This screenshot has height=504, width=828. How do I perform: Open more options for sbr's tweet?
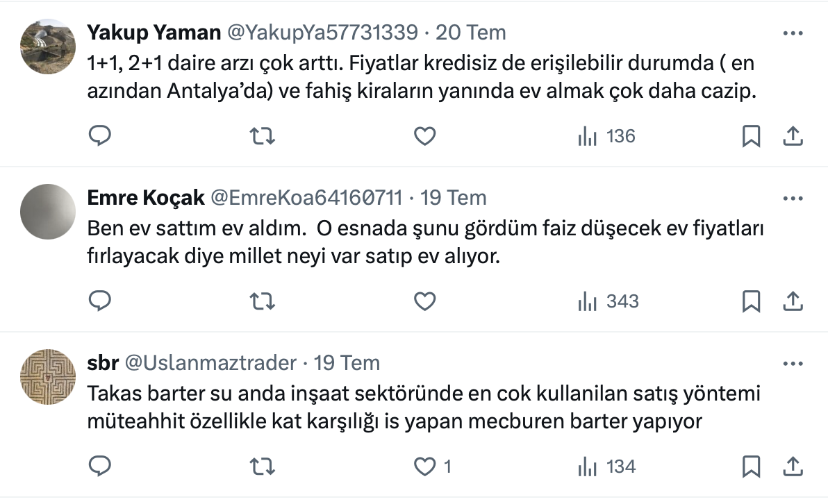coord(793,363)
